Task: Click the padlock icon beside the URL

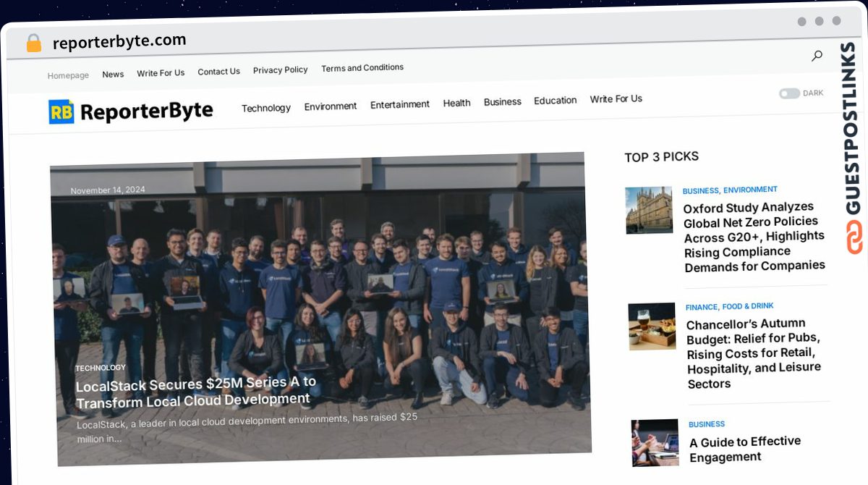Action: click(x=33, y=43)
